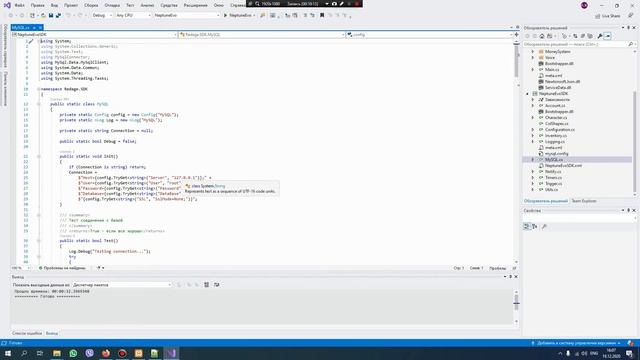
Task: Click the alphabetical sort icon in Properties panel
Action: [534, 227]
